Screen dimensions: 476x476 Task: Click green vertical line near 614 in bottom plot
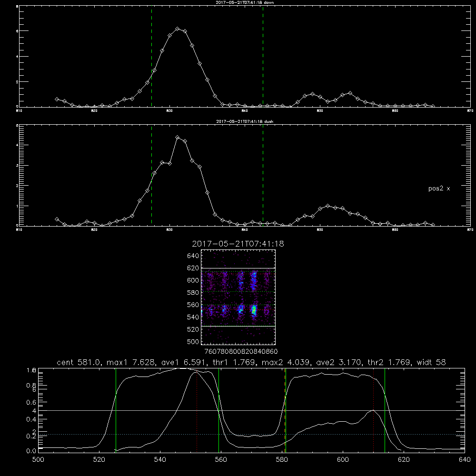click(385, 410)
